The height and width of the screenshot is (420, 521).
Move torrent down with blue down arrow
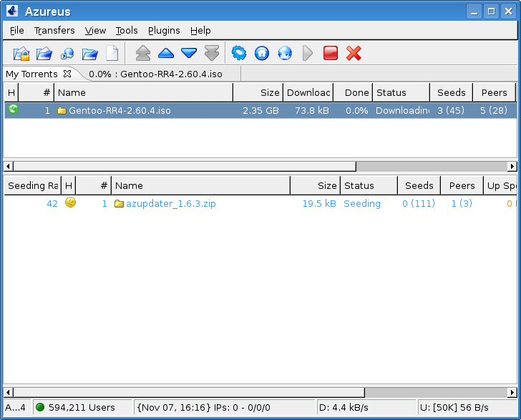click(189, 53)
